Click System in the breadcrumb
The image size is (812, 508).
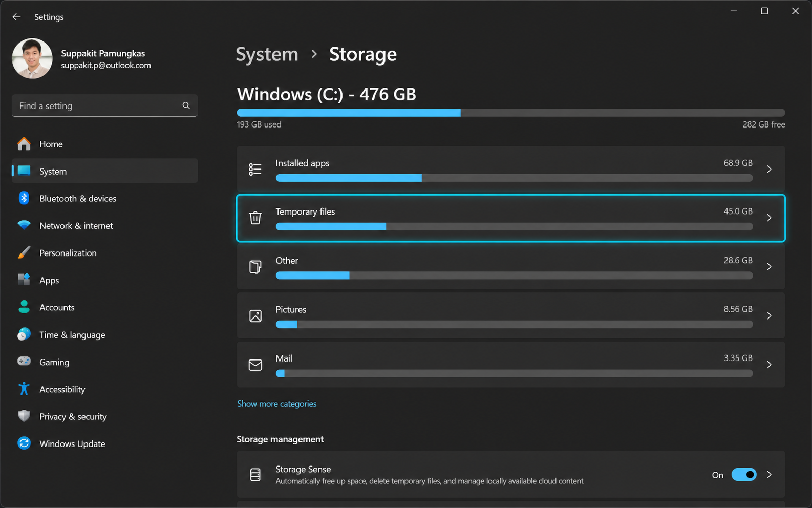coord(267,54)
